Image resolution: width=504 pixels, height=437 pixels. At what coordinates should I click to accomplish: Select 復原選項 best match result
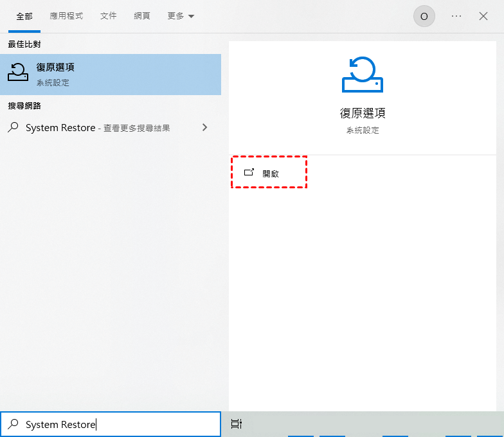(x=111, y=75)
